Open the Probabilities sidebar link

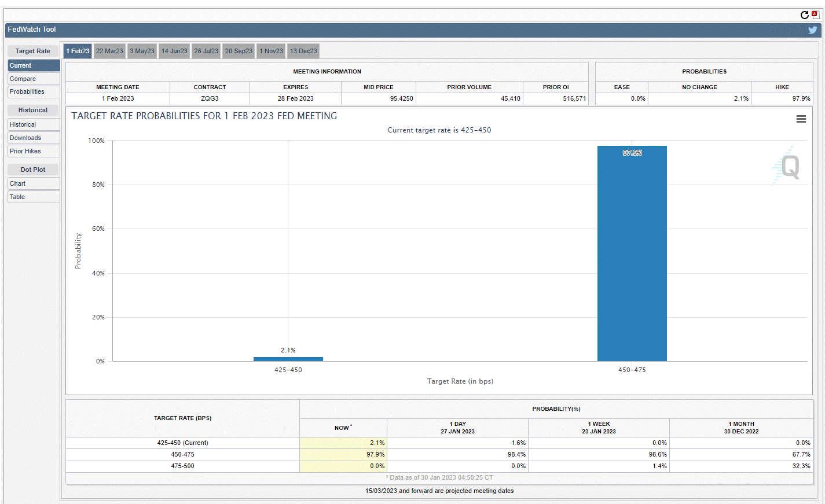[x=34, y=91]
